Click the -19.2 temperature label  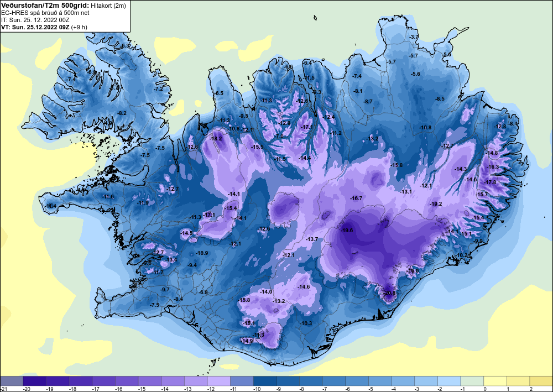tap(436, 204)
